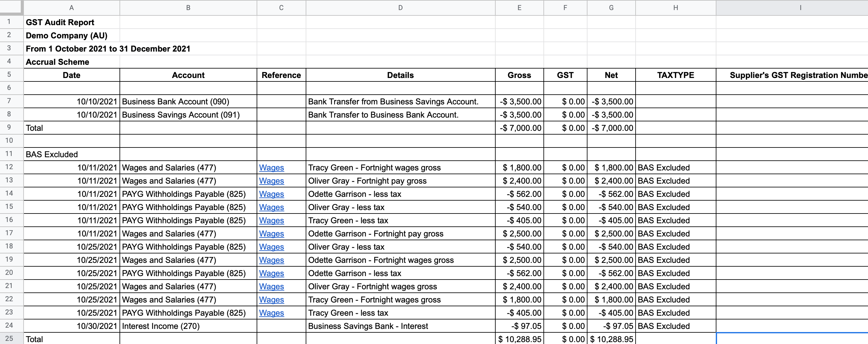Follow the Wages link in row 14

[x=271, y=194]
